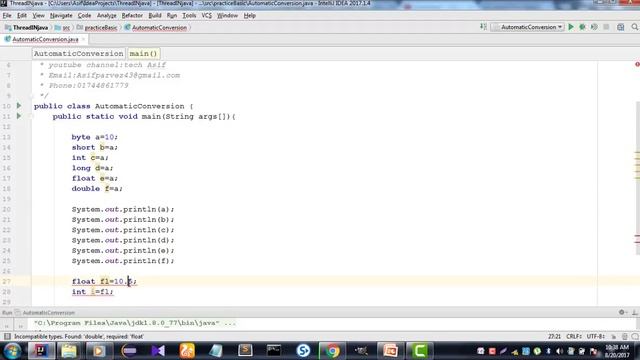Open Run tool window settings gear
The image size is (640, 360).
pos(622,312)
